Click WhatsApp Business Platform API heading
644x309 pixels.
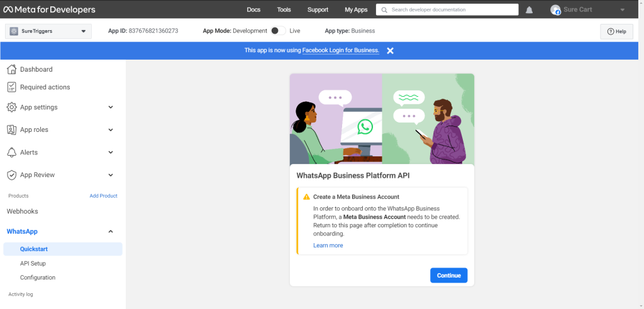[353, 176]
